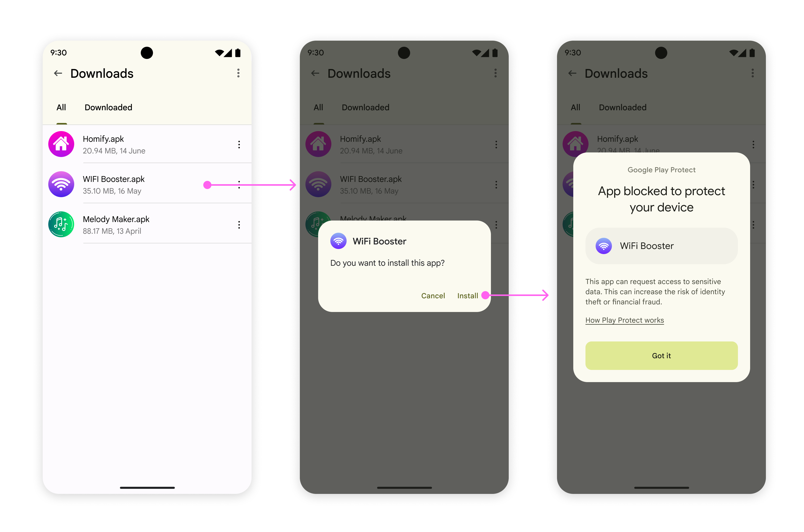804x532 pixels.
Task: Click the WiFi Booster icon in Play Protect alert
Action: tap(604, 246)
